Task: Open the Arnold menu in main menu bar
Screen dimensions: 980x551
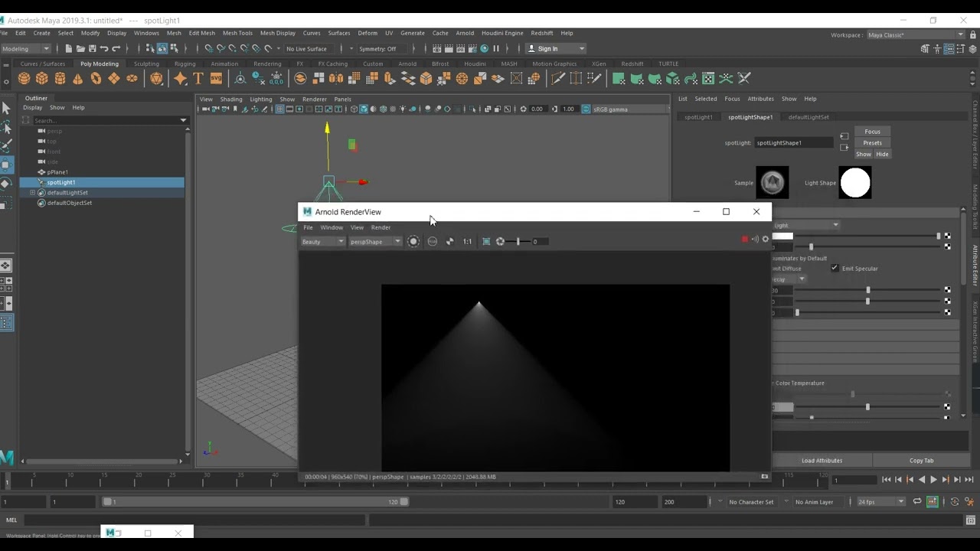Action: click(x=465, y=33)
